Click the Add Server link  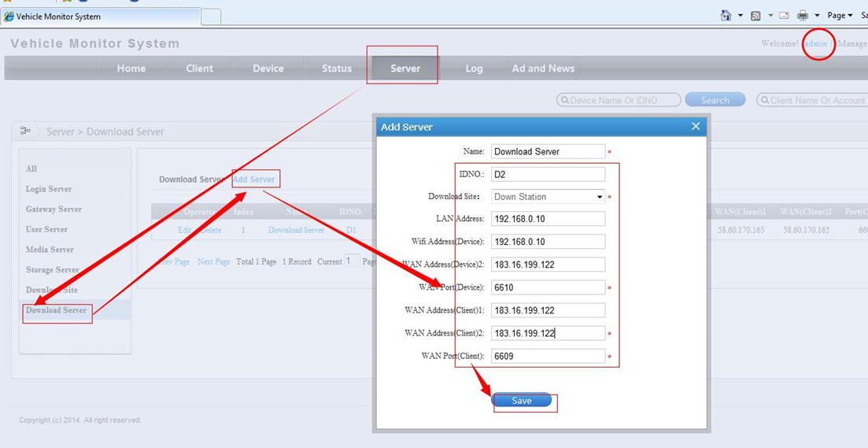pos(254,180)
